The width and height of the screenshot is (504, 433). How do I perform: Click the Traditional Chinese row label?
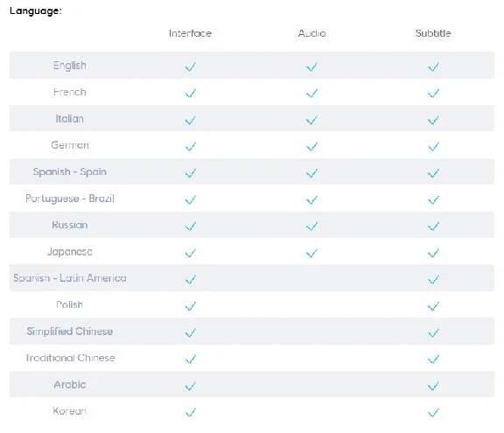point(70,358)
